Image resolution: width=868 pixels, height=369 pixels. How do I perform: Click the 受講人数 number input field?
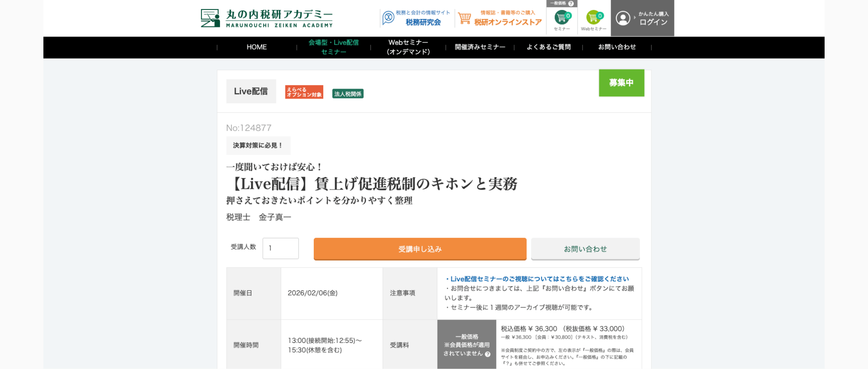280,248
